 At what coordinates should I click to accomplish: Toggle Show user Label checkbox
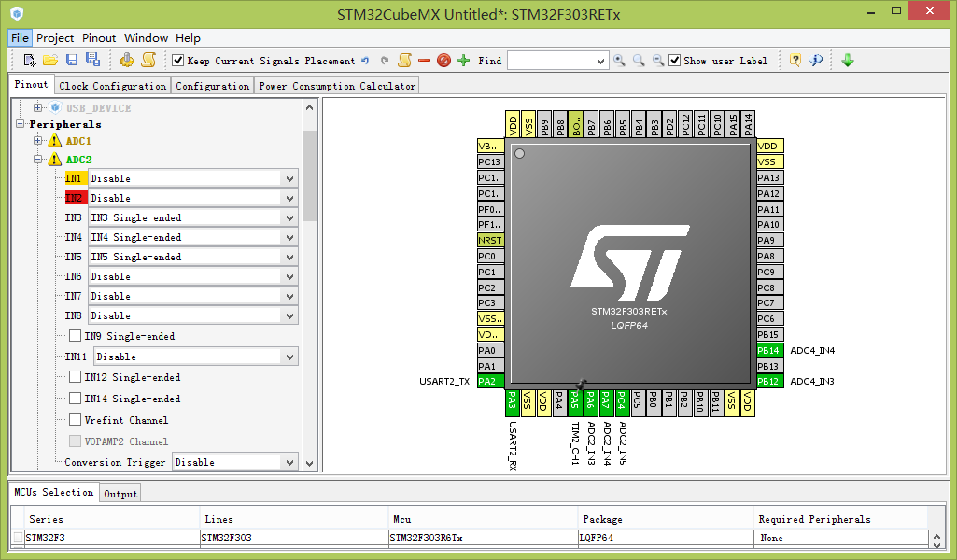[674, 61]
